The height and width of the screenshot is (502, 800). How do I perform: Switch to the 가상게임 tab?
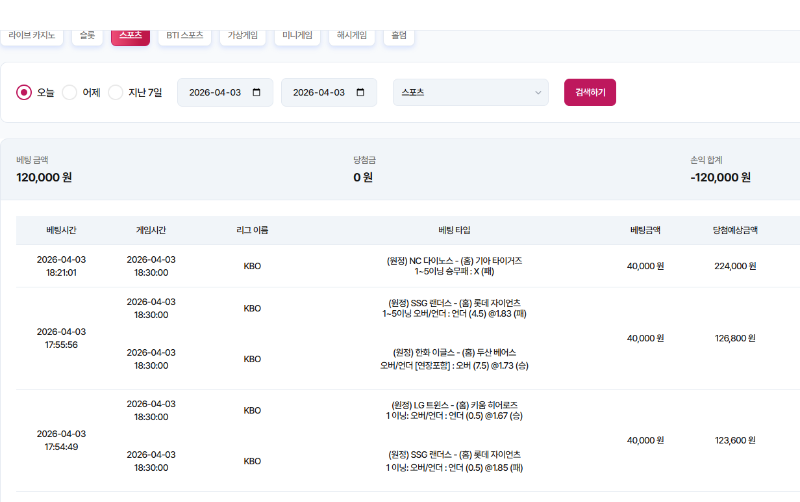pos(243,35)
